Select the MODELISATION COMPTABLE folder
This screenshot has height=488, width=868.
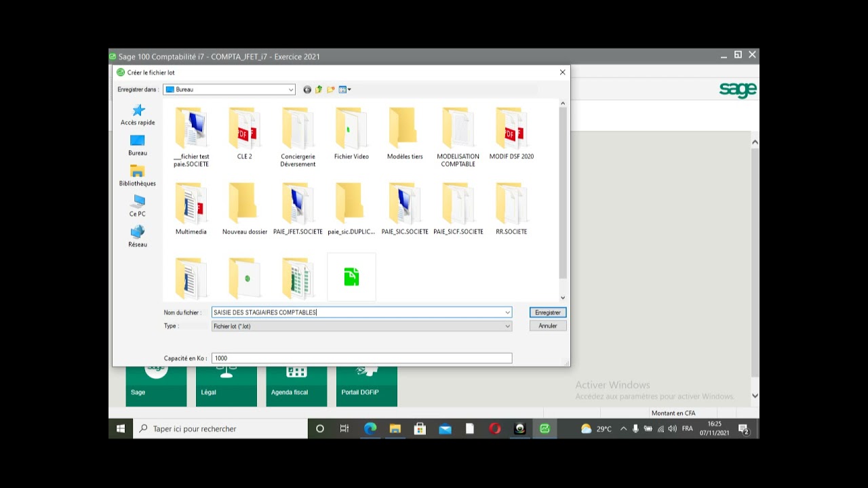click(x=458, y=138)
